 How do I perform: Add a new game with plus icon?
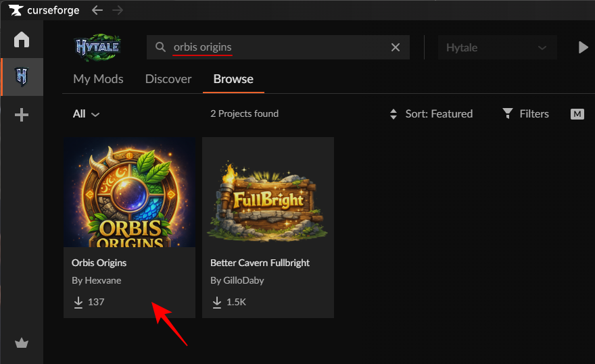pos(22,115)
